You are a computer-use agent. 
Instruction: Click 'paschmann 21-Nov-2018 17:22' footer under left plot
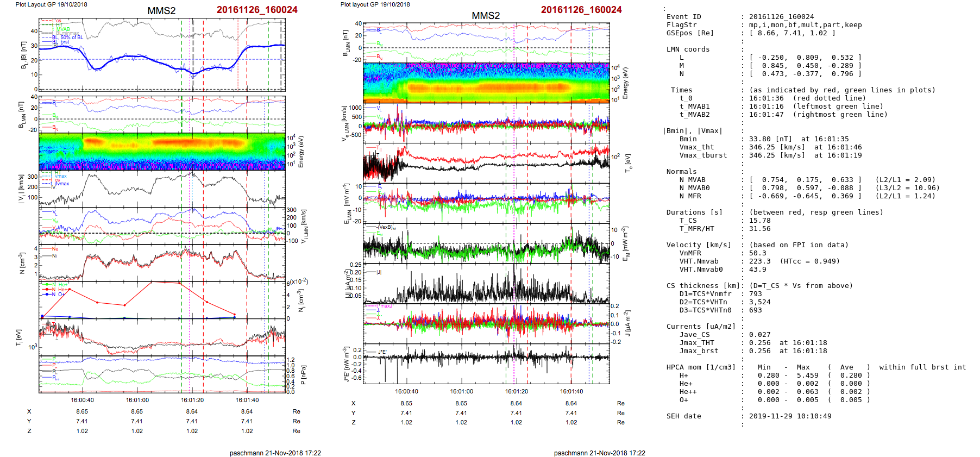[x=275, y=453]
